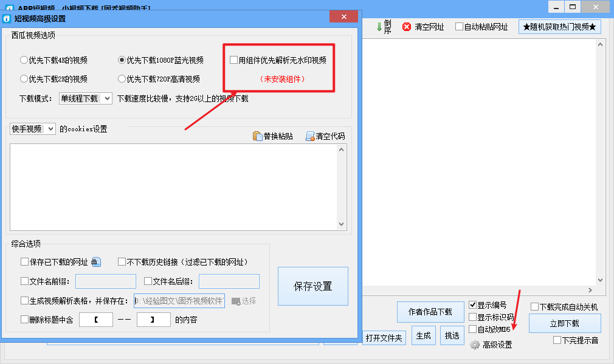The height and width of the screenshot is (364, 614).
Task: Click pick/select button
Action: tap(452, 336)
